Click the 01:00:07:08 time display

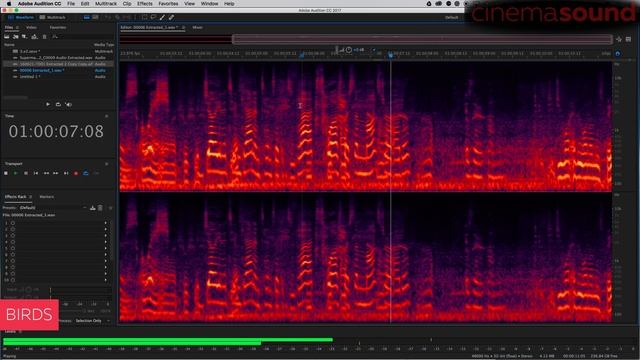click(56, 131)
